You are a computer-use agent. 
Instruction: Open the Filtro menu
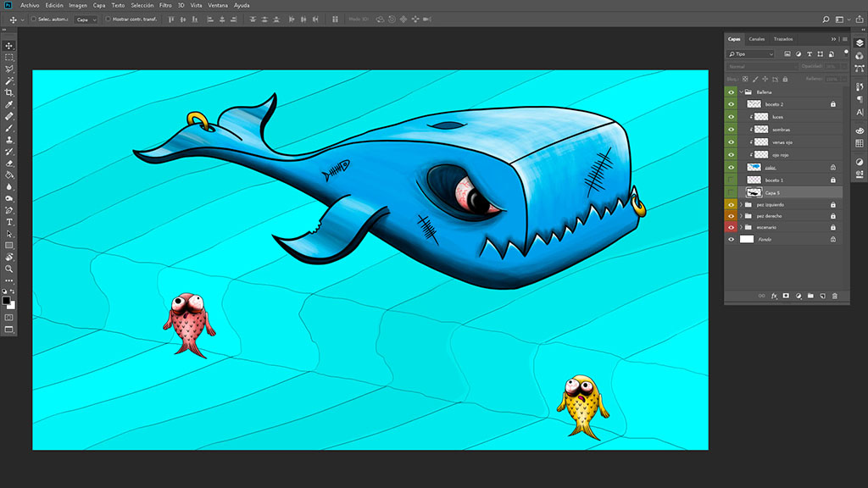165,5
